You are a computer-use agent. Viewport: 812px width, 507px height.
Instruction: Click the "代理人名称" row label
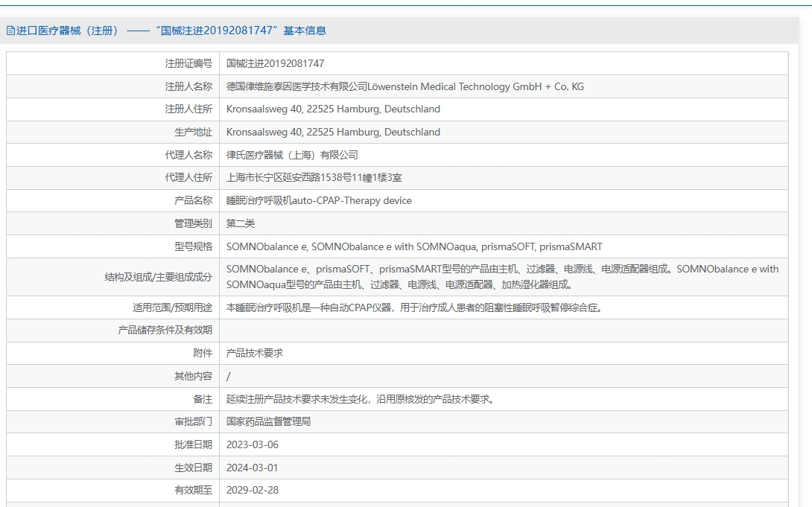pyautogui.click(x=188, y=155)
